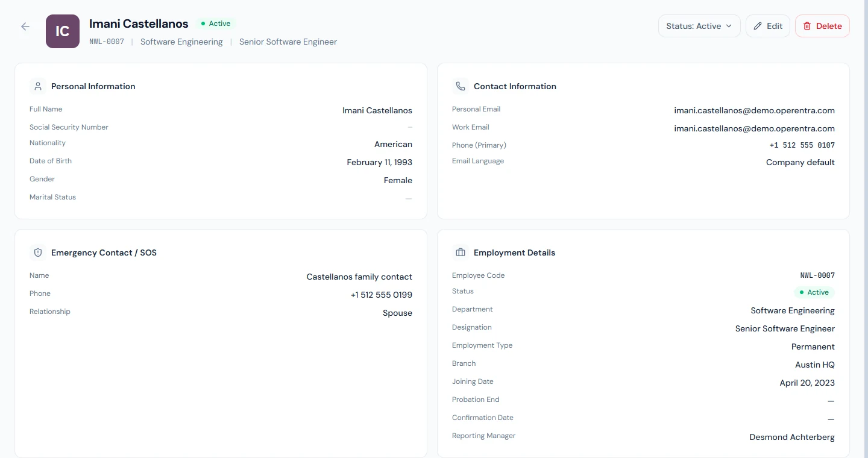The image size is (868, 458).
Task: Select the Full Name value Imani Castellanos
Action: pos(377,110)
